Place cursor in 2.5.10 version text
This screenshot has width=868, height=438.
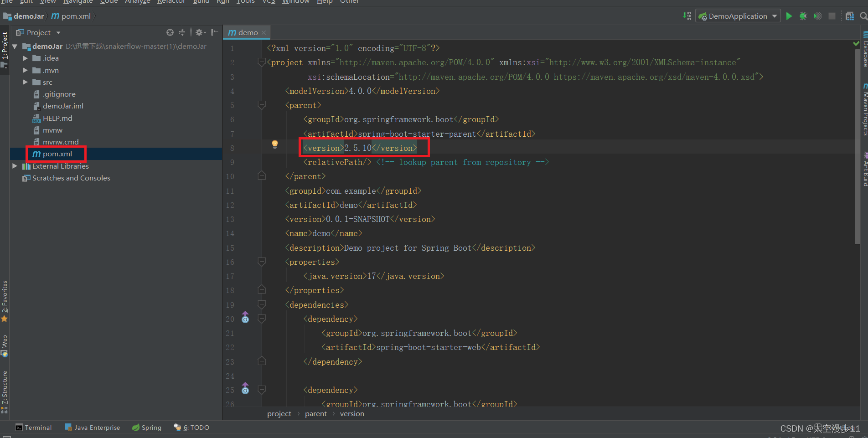[358, 148]
